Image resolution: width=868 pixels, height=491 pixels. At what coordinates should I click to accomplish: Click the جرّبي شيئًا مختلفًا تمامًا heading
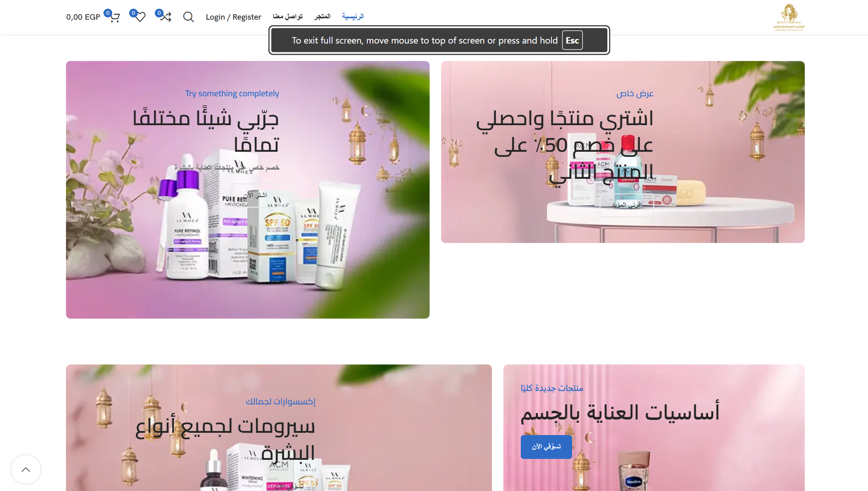(206, 131)
